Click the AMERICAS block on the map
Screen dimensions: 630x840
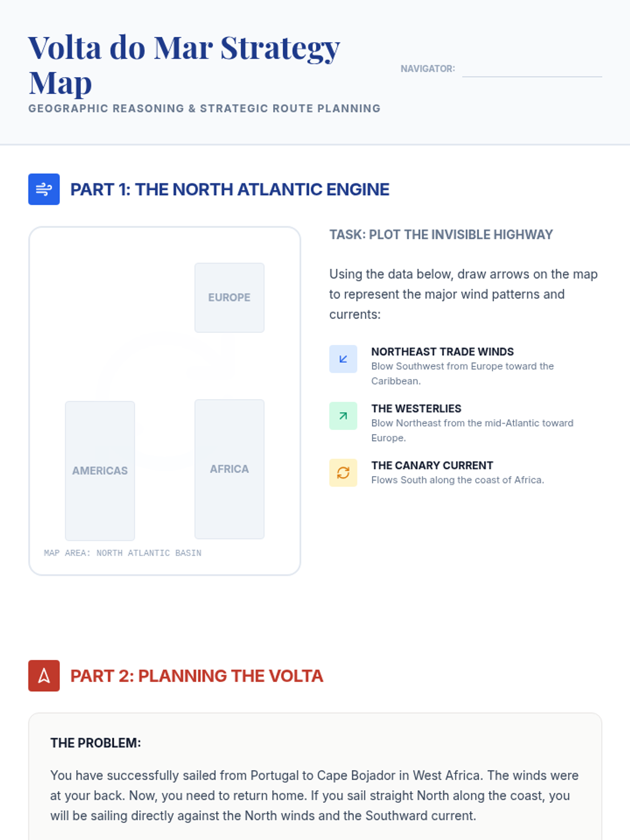(100, 471)
